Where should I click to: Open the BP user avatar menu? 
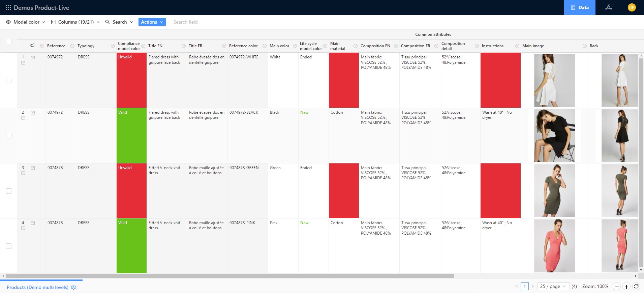point(632,7)
